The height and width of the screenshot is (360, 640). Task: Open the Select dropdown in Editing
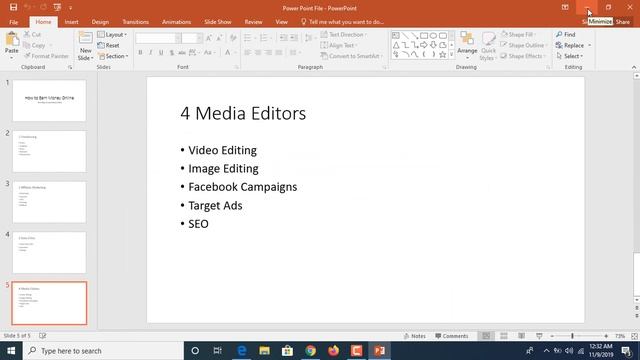click(x=570, y=56)
